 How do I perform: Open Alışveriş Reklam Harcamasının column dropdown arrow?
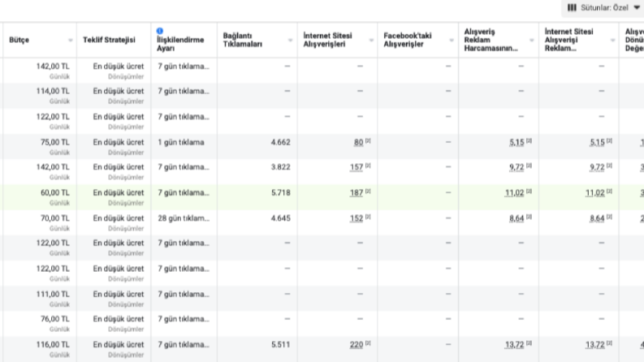[x=531, y=41]
